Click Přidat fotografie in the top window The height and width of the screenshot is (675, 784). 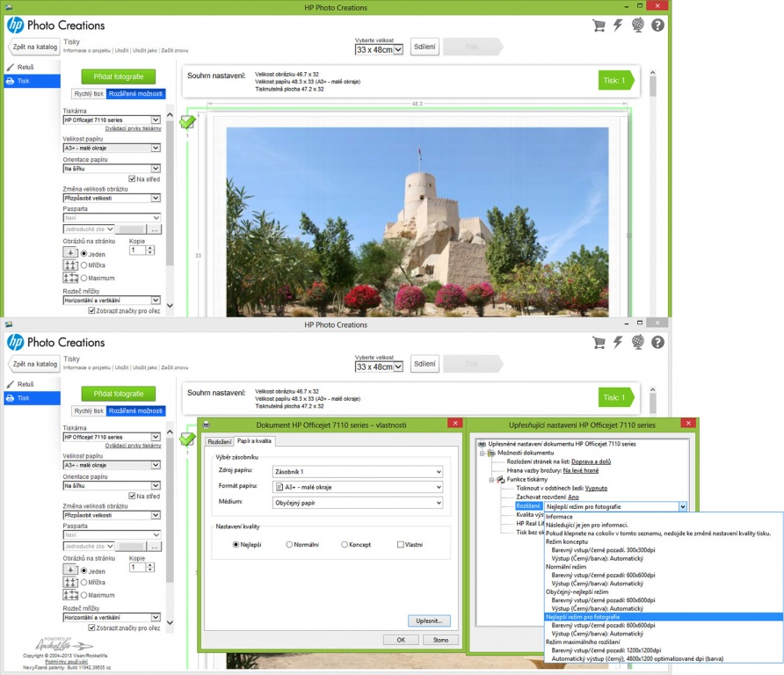coord(119,76)
